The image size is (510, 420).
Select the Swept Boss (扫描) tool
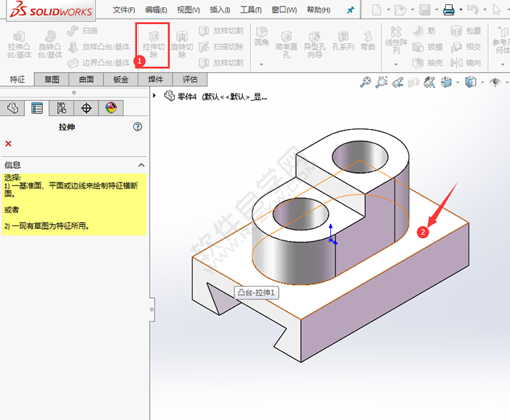coord(82,31)
